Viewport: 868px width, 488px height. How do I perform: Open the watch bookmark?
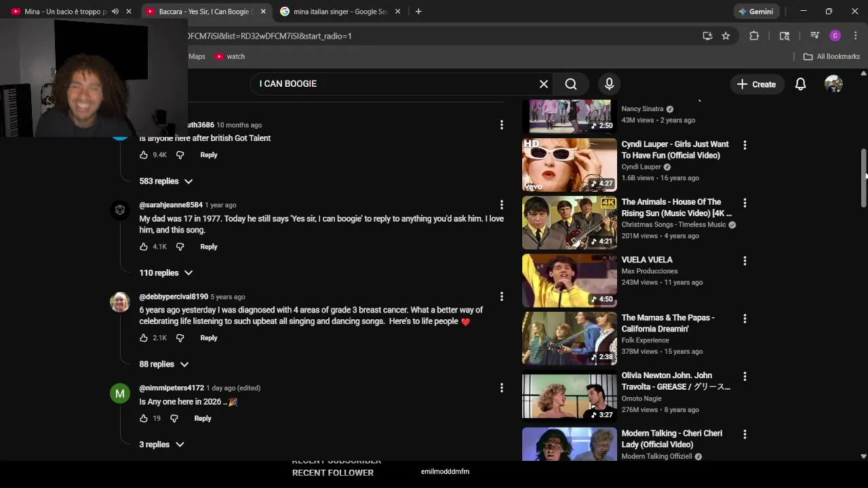pyautogui.click(x=230, y=56)
